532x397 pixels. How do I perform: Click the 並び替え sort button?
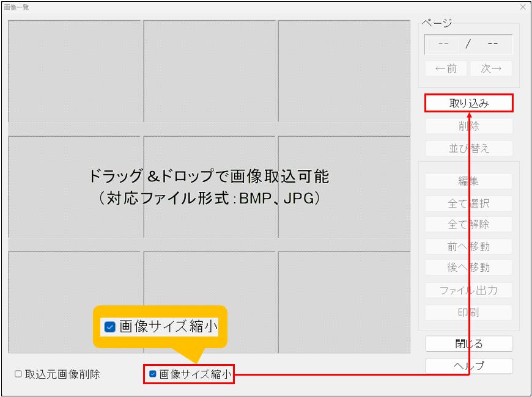click(468, 148)
